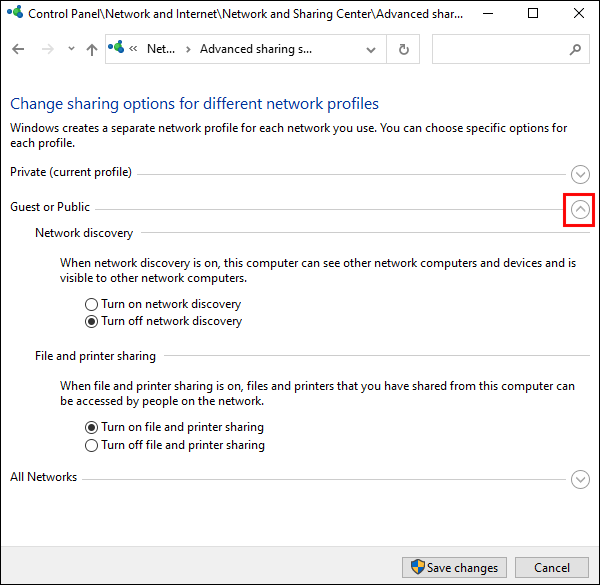Go up one level with up arrow
This screenshot has width=600, height=585.
(x=92, y=49)
